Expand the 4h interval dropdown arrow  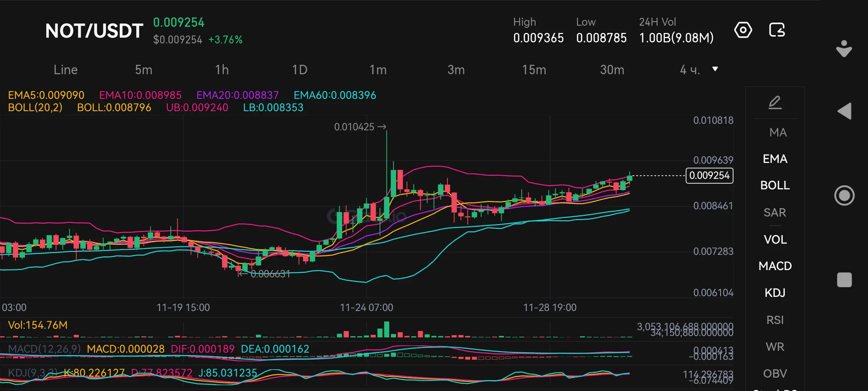(715, 69)
